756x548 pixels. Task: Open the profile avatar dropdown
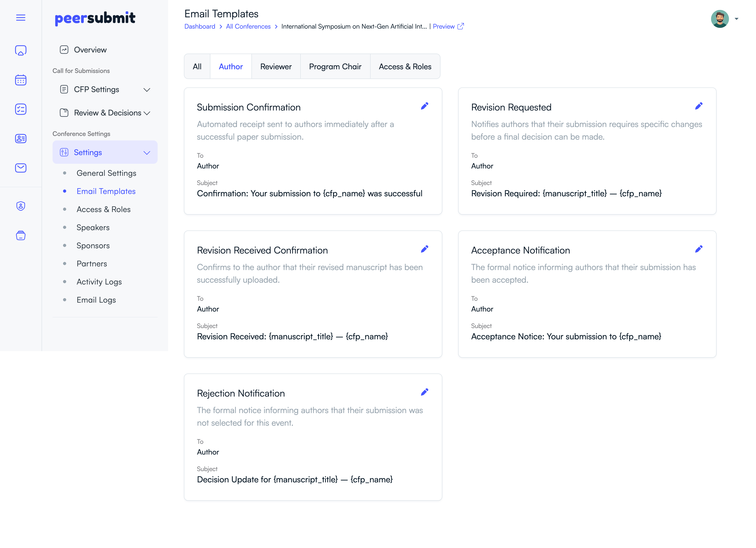(x=720, y=19)
